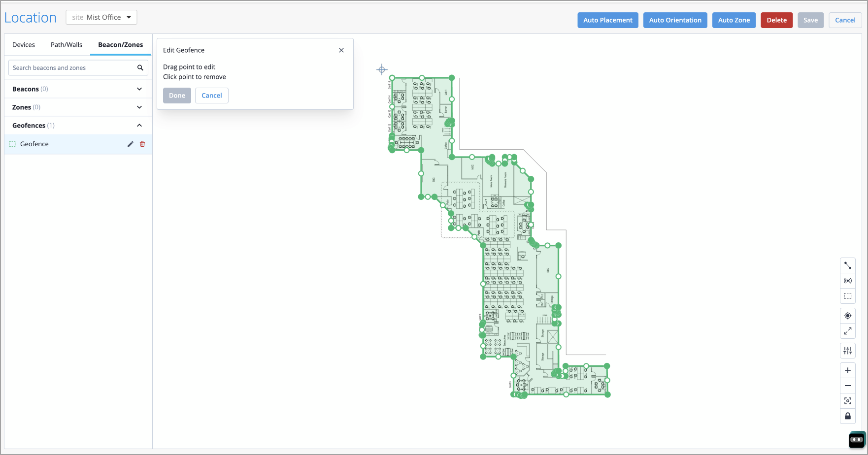Screen dimensions: 868x455
Task: Select the add beacon tool
Action: [x=847, y=281]
